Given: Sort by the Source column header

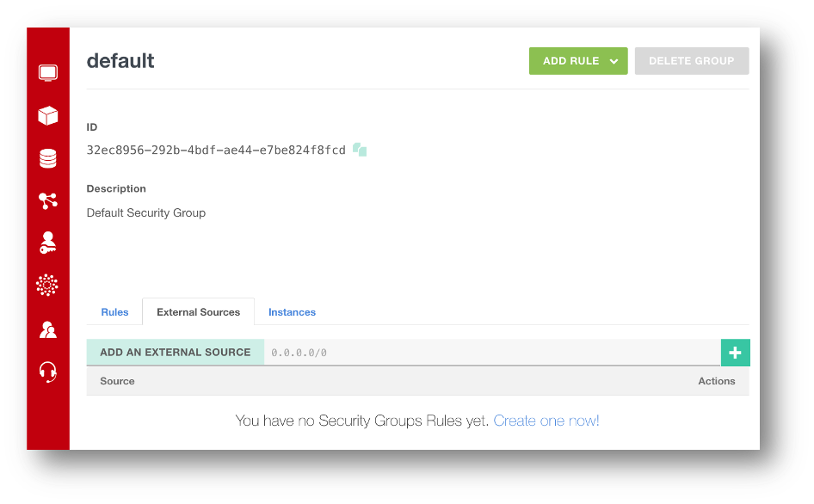Looking at the screenshot, I should coord(117,381).
